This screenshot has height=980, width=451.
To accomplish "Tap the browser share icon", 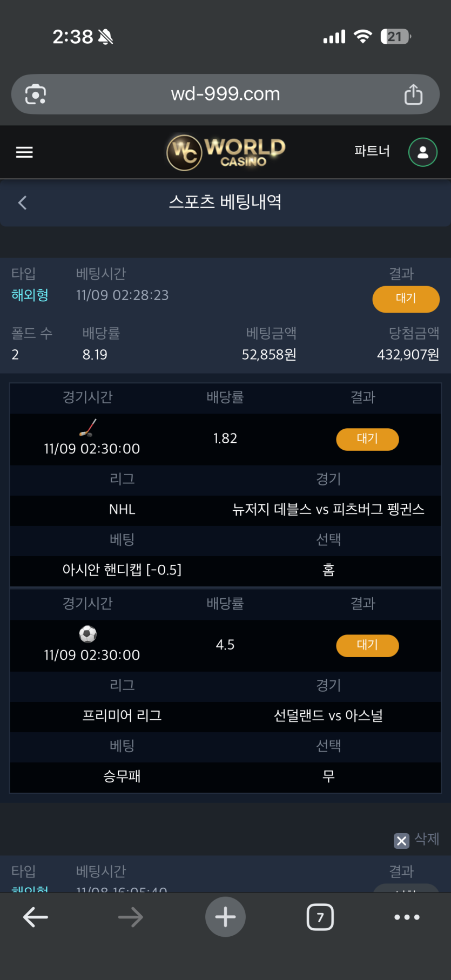I will pyautogui.click(x=413, y=94).
